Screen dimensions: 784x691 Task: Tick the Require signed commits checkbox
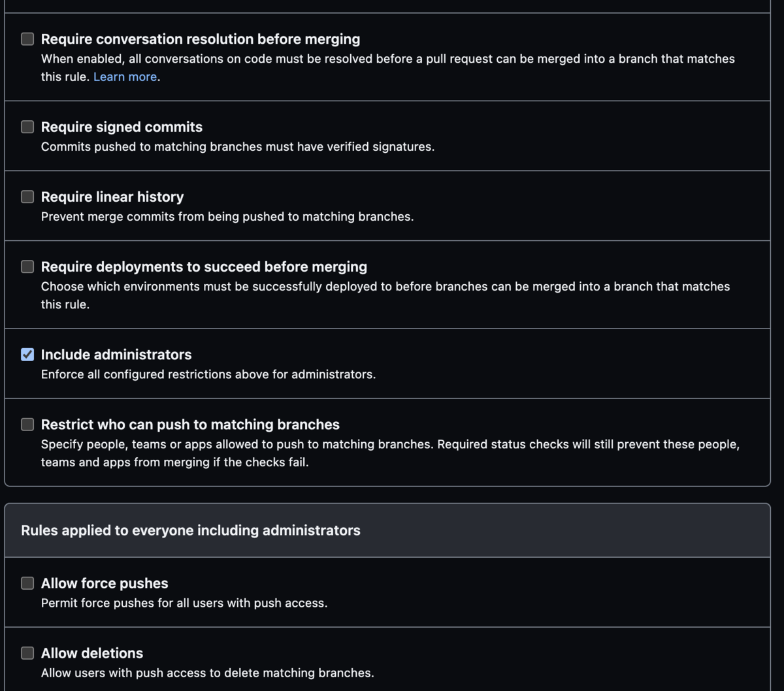(x=27, y=127)
